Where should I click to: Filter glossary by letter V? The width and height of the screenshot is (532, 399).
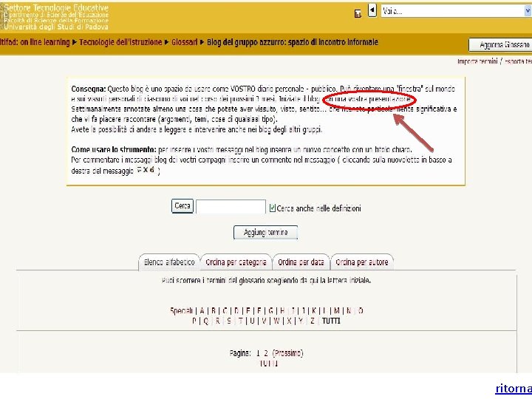point(264,321)
